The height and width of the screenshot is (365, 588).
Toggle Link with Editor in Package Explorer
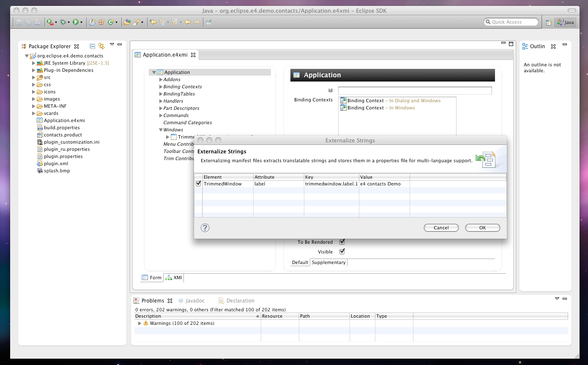click(101, 46)
